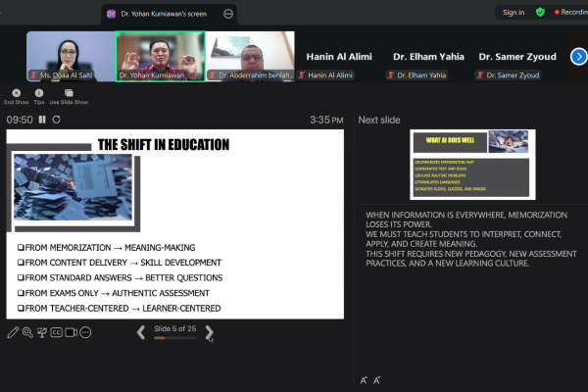588x392 pixels.
Task: Pause the presentation timer
Action: click(42, 120)
